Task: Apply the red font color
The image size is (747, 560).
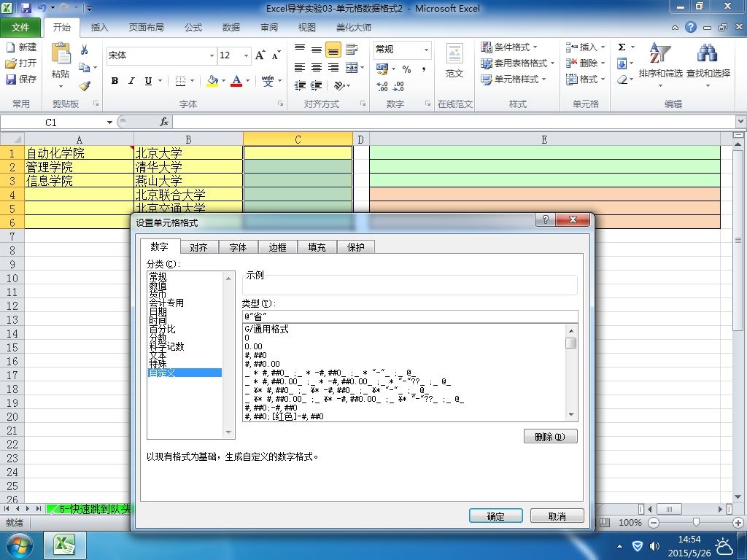Action: click(236, 81)
